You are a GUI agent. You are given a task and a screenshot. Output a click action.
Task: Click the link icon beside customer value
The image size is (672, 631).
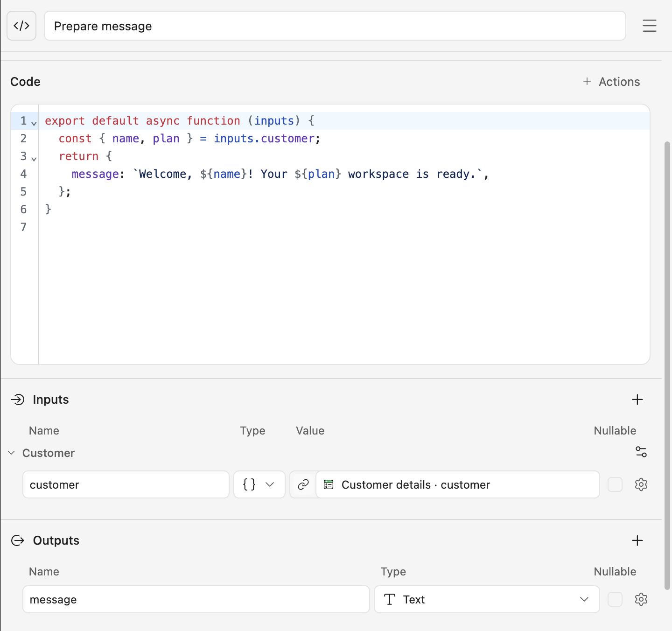point(303,484)
